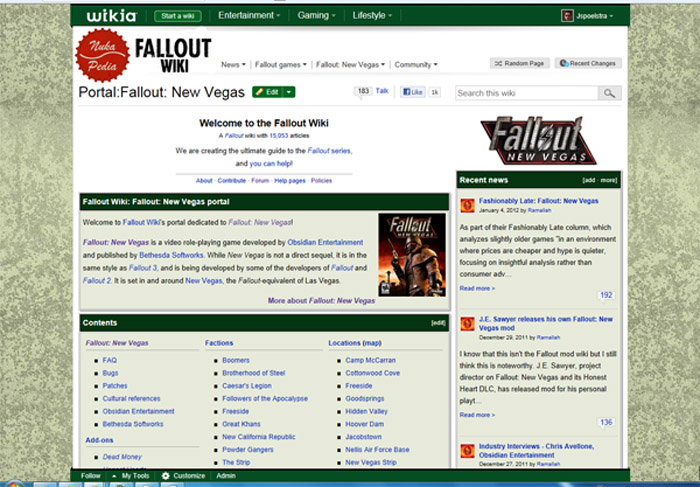The image size is (700, 487).
Task: Open the Patches link
Action: coord(115,386)
